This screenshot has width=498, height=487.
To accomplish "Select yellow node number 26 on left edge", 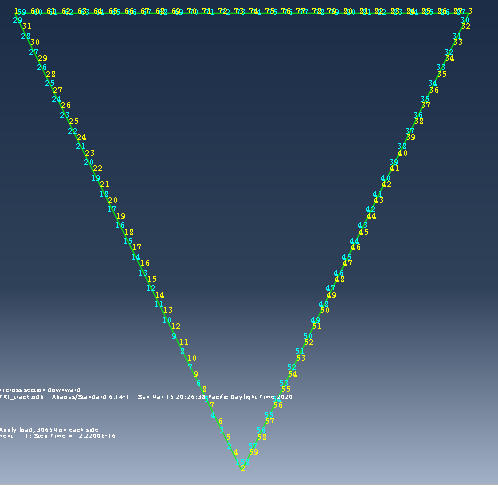I will click(66, 105).
